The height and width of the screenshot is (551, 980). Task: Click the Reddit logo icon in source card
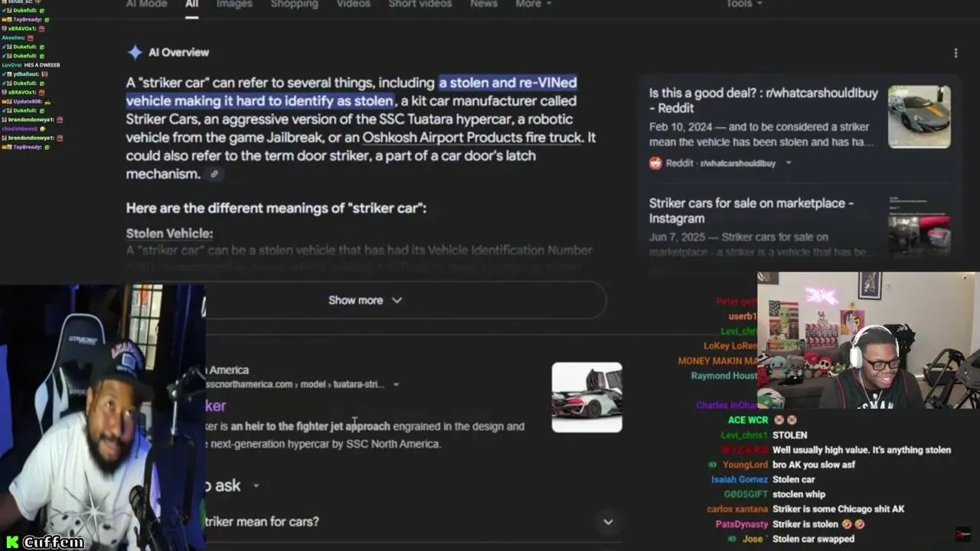pyautogui.click(x=655, y=163)
